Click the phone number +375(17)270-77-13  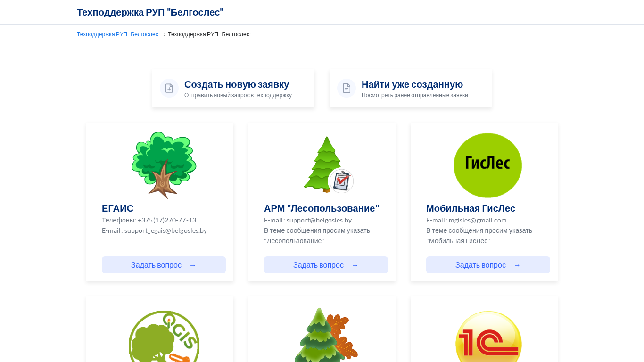(x=167, y=220)
